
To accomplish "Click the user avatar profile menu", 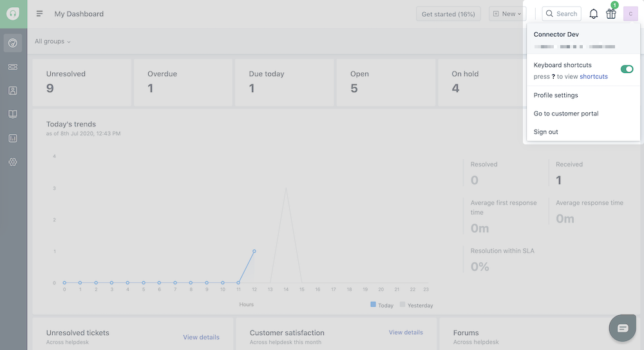I will coord(630,14).
